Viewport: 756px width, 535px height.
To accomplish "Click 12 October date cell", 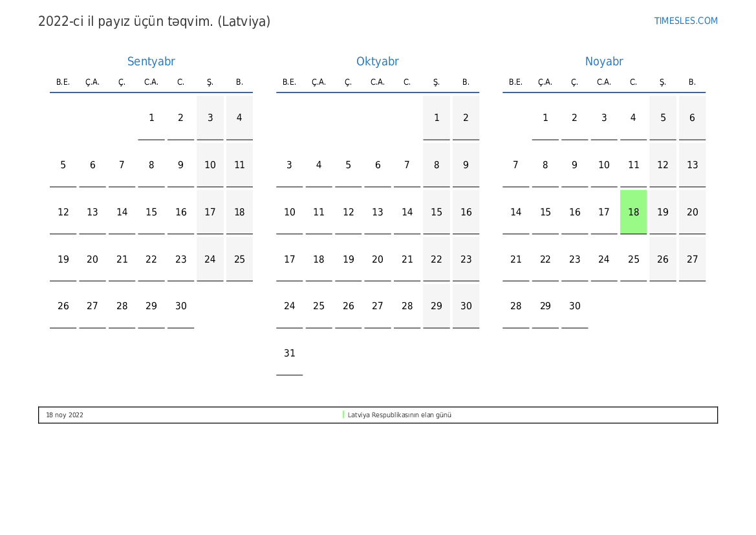I will [x=348, y=212].
